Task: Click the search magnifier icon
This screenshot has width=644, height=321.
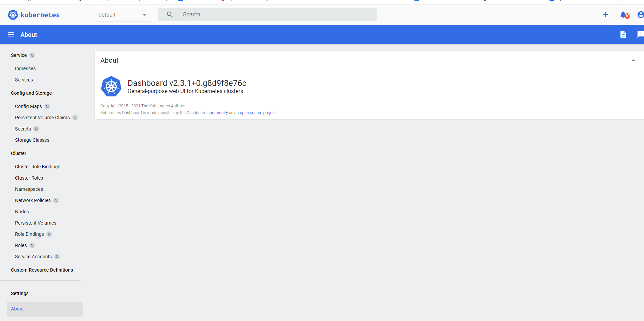Action: [x=170, y=15]
